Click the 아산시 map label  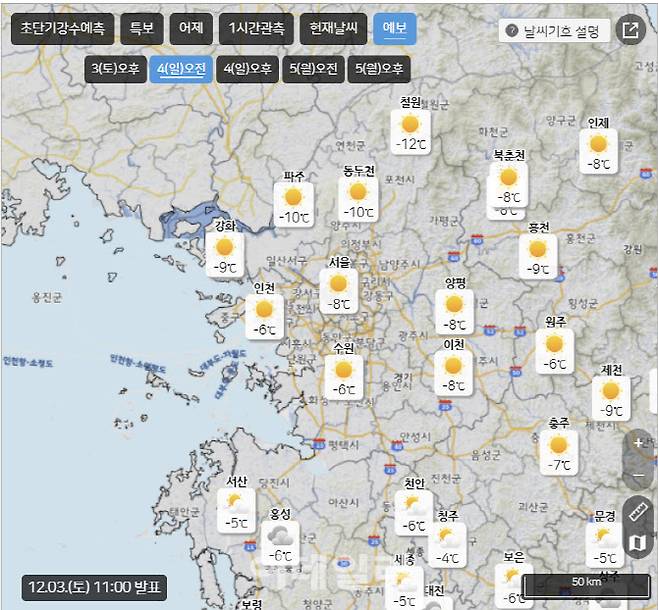coord(344,502)
